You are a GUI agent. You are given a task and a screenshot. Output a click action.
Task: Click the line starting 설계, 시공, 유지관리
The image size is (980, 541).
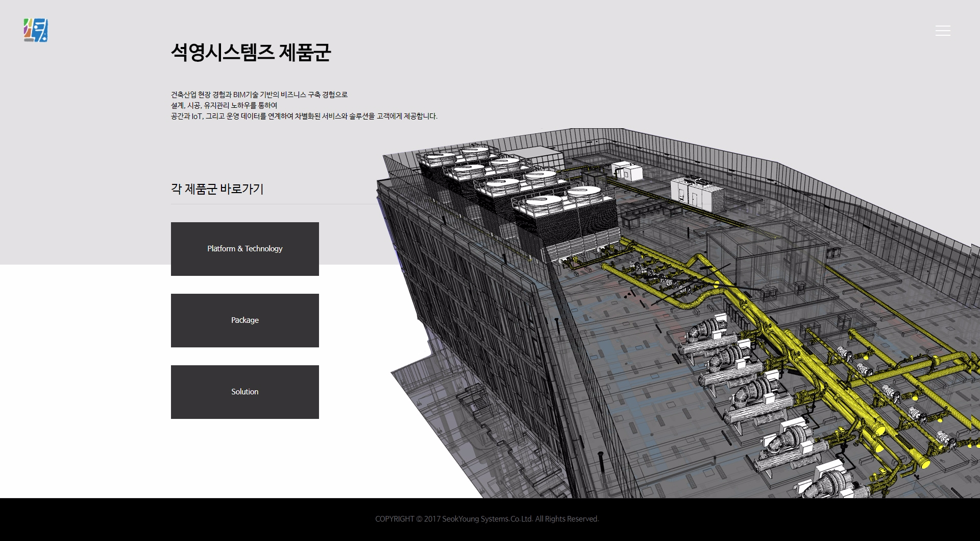[224, 105]
